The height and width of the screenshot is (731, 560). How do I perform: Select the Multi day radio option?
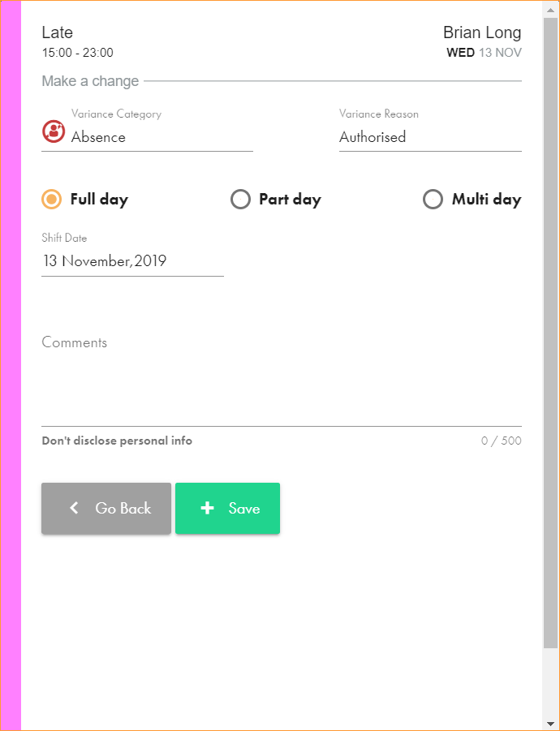pyautogui.click(x=433, y=200)
